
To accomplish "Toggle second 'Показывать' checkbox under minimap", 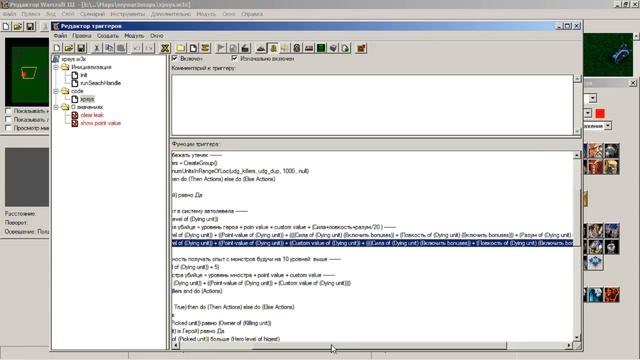I will point(8,120).
